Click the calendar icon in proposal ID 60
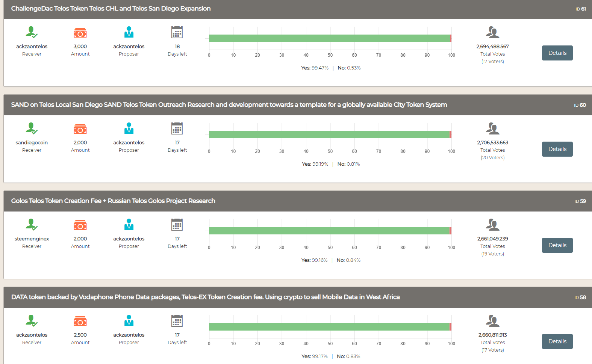 [177, 128]
